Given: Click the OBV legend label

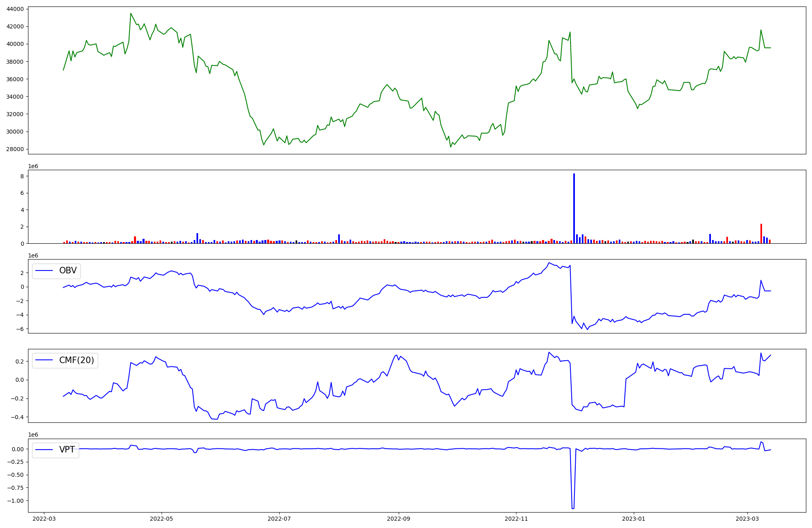Looking at the screenshot, I should pyautogui.click(x=68, y=271).
